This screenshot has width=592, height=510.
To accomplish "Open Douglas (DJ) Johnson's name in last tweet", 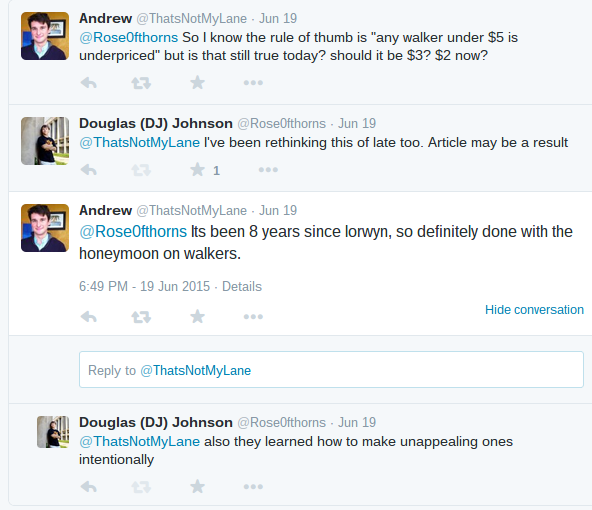I will click(x=156, y=422).
